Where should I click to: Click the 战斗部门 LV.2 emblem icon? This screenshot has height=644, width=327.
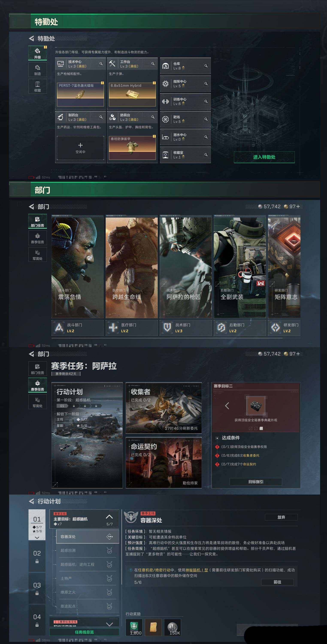(x=59, y=328)
